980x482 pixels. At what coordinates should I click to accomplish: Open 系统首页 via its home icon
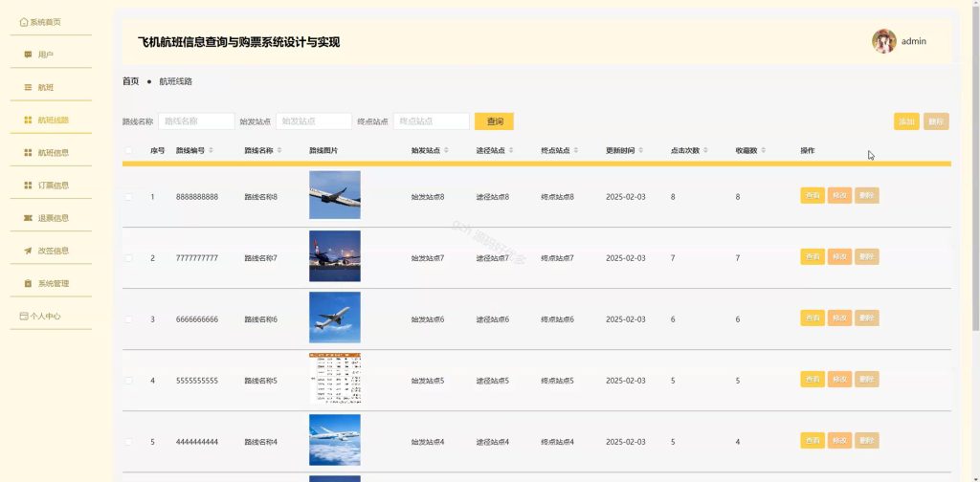point(24,23)
